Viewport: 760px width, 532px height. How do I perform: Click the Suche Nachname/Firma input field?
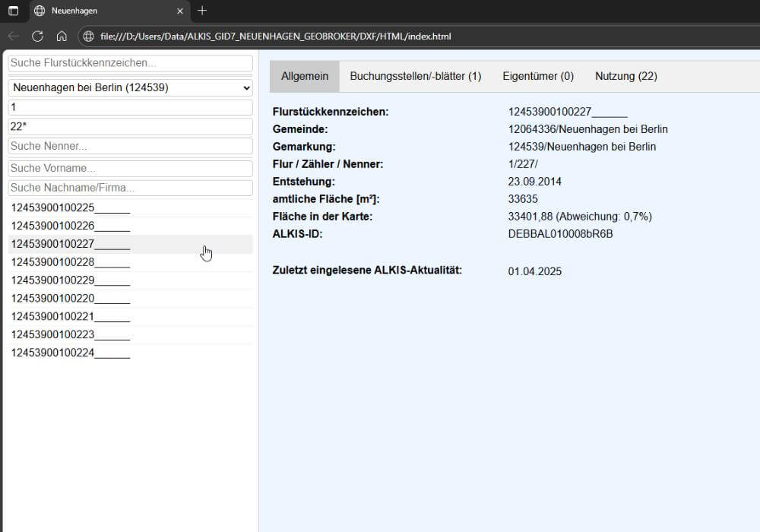(x=130, y=188)
